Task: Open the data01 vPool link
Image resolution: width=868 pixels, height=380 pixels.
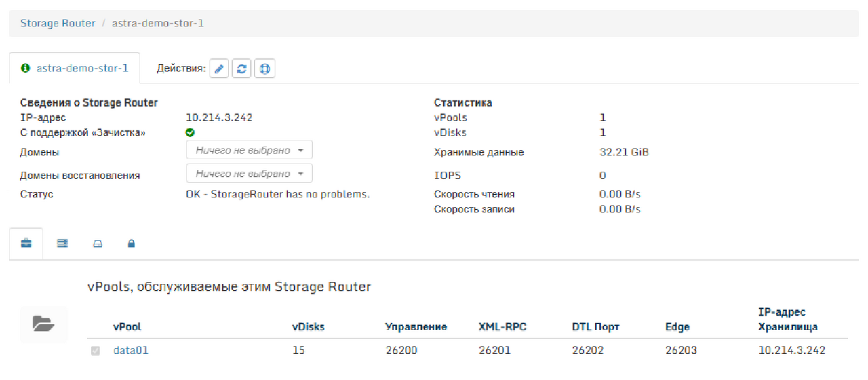Action: pos(131,350)
